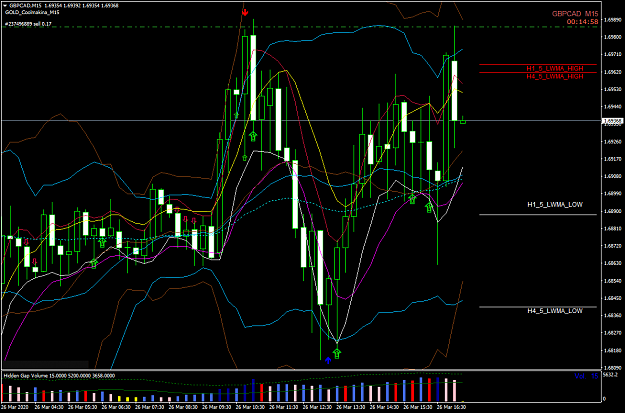Click the 26 Mar 13:30 time axis label
Screen dimensions: 625x413
point(351,407)
